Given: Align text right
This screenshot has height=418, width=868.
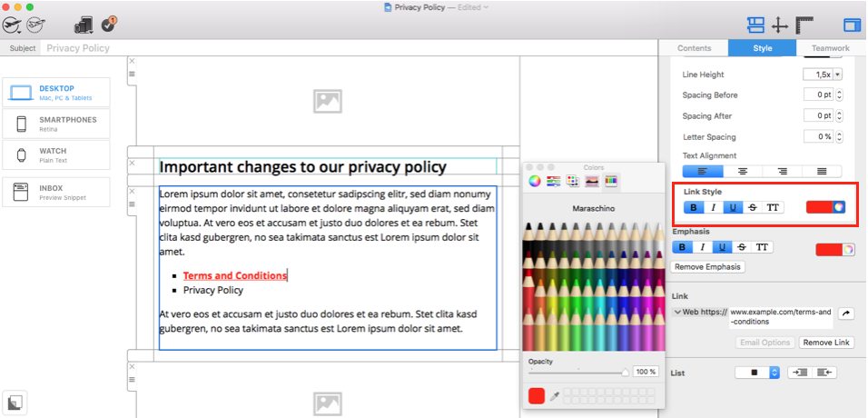Looking at the screenshot, I should [782, 172].
